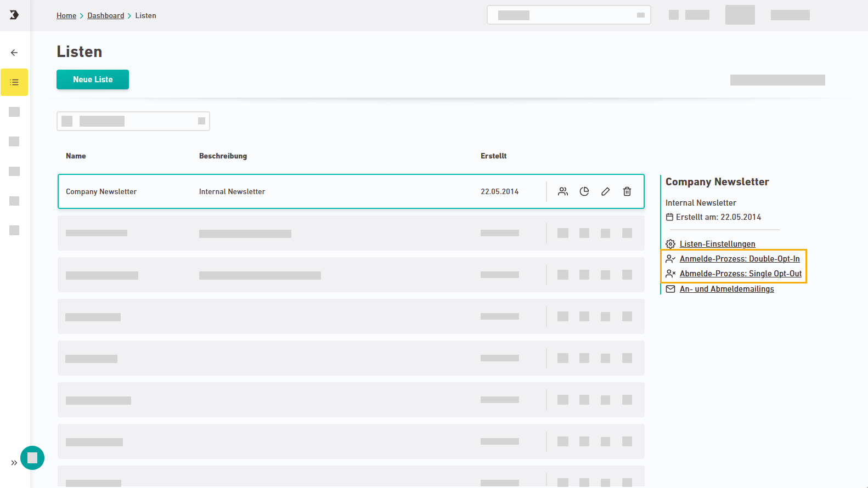Click the back arrow in the sidebar

[x=14, y=53]
